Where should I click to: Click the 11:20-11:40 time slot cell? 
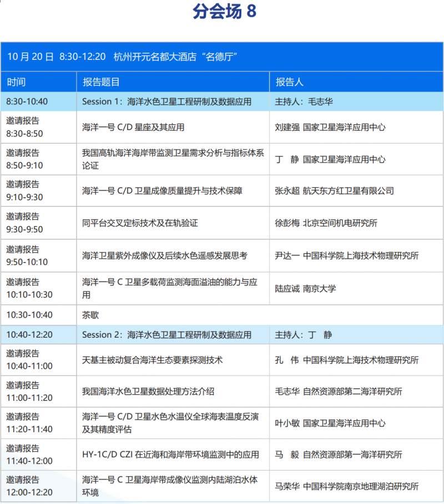click(29, 423)
